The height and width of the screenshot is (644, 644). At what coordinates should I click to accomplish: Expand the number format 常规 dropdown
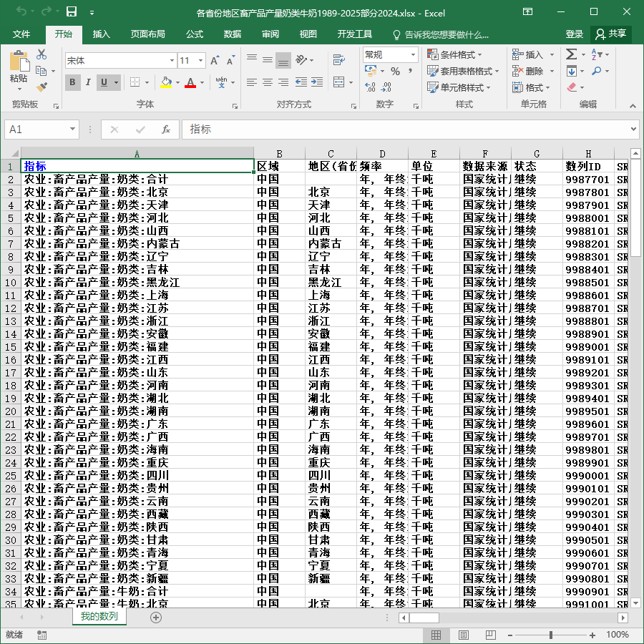click(413, 54)
